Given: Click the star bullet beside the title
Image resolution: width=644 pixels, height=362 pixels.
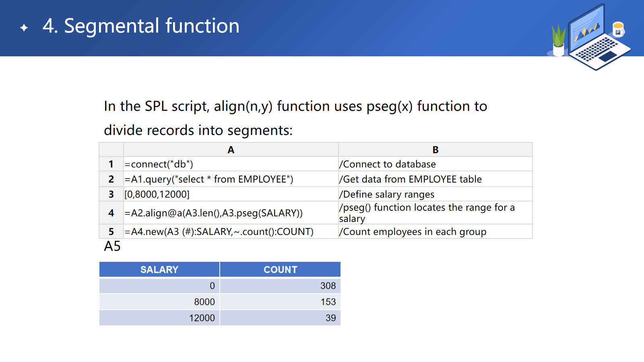Looking at the screenshot, I should [24, 27].
